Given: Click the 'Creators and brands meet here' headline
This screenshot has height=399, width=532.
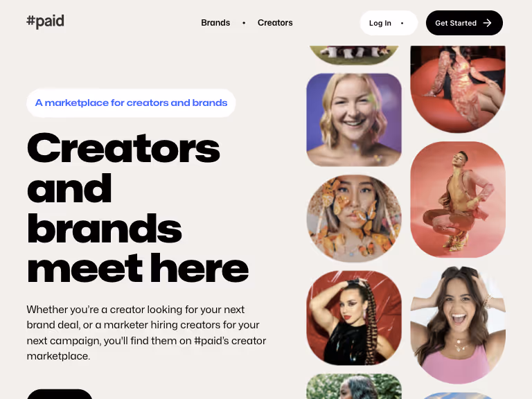Looking at the screenshot, I should (138, 207).
